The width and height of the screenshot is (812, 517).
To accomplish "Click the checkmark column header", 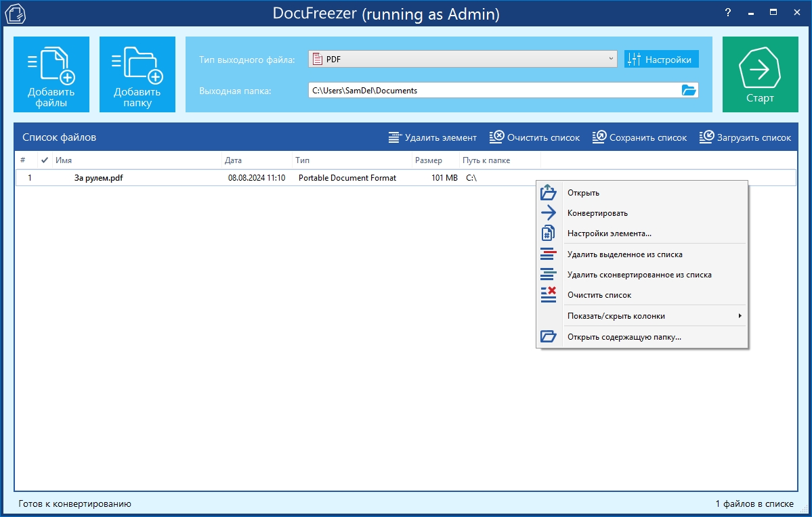I will click(x=45, y=160).
